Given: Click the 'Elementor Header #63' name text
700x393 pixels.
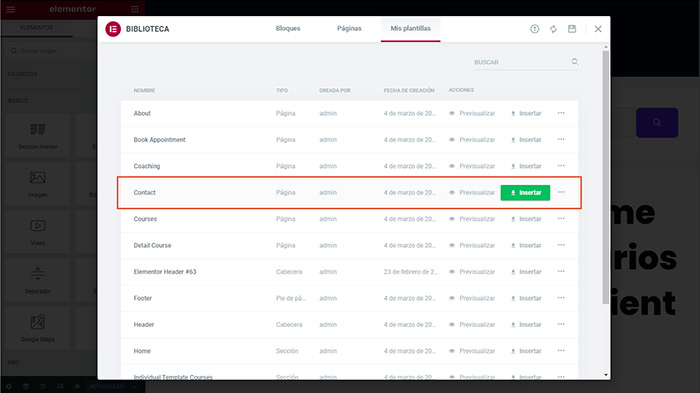Looking at the screenshot, I should [x=165, y=272].
